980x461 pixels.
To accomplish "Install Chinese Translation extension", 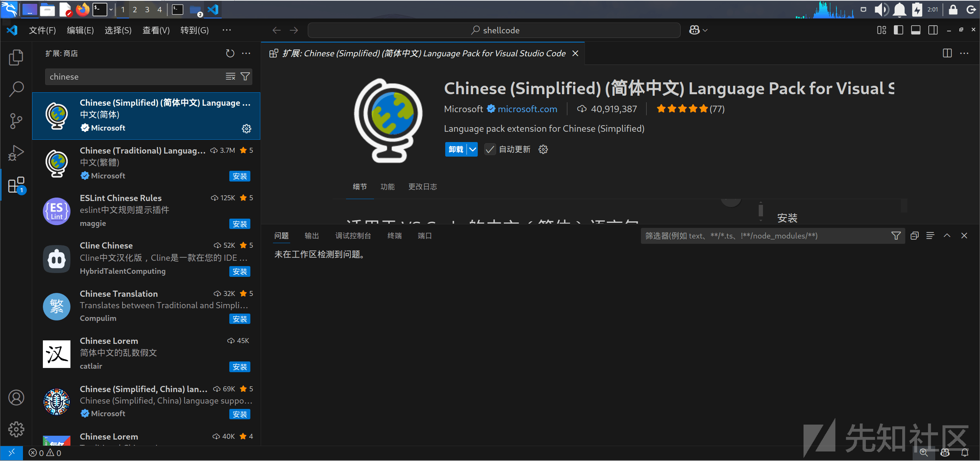I will point(240,319).
